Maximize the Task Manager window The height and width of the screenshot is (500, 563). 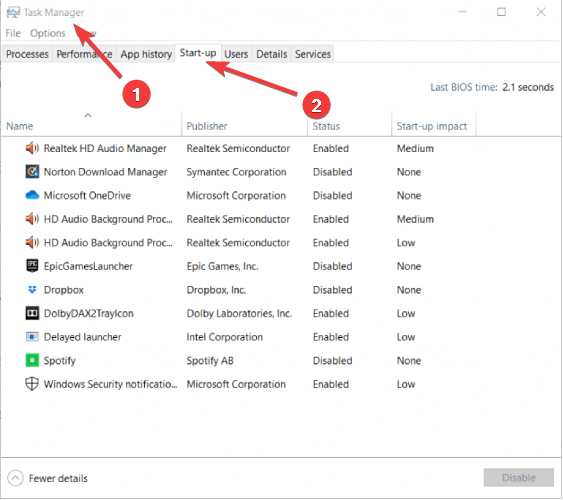pyautogui.click(x=501, y=12)
